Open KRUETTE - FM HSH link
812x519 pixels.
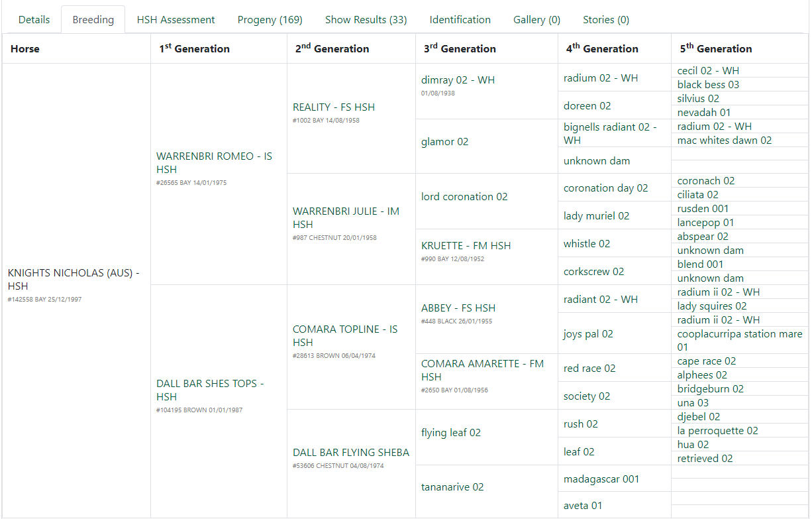coord(466,245)
